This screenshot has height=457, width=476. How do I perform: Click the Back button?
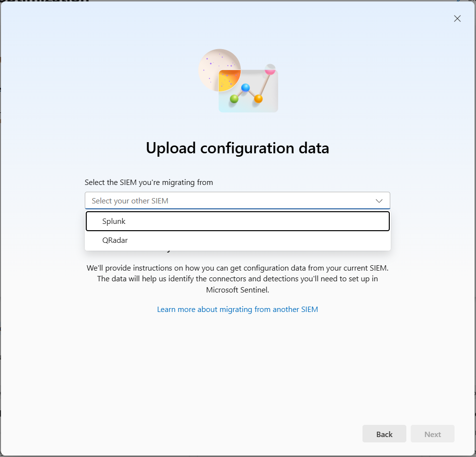[384, 434]
